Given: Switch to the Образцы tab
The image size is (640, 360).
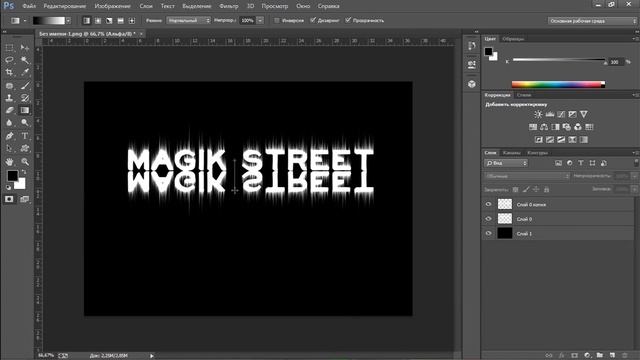Looking at the screenshot, I should point(513,39).
